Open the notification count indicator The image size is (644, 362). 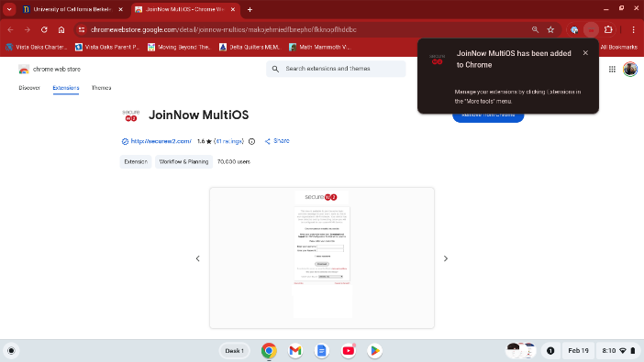click(x=550, y=351)
